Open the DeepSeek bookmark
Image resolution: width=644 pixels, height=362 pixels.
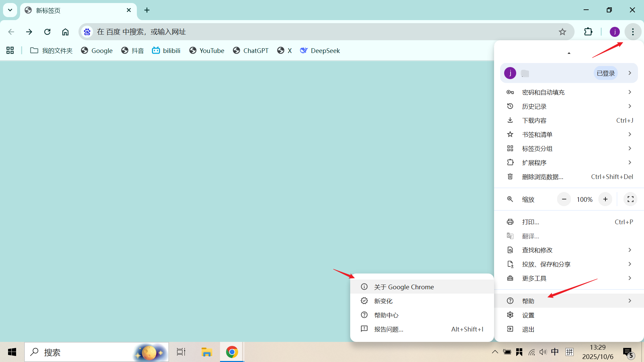coord(320,51)
